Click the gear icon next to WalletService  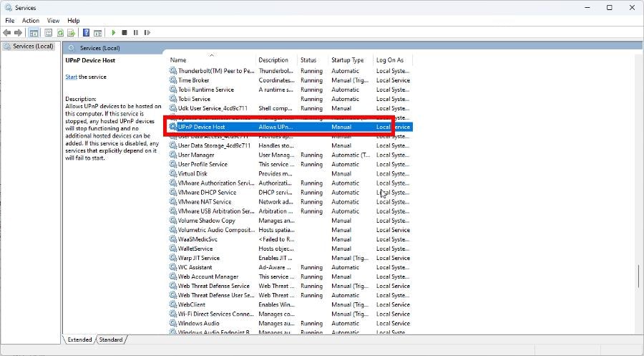tap(173, 249)
